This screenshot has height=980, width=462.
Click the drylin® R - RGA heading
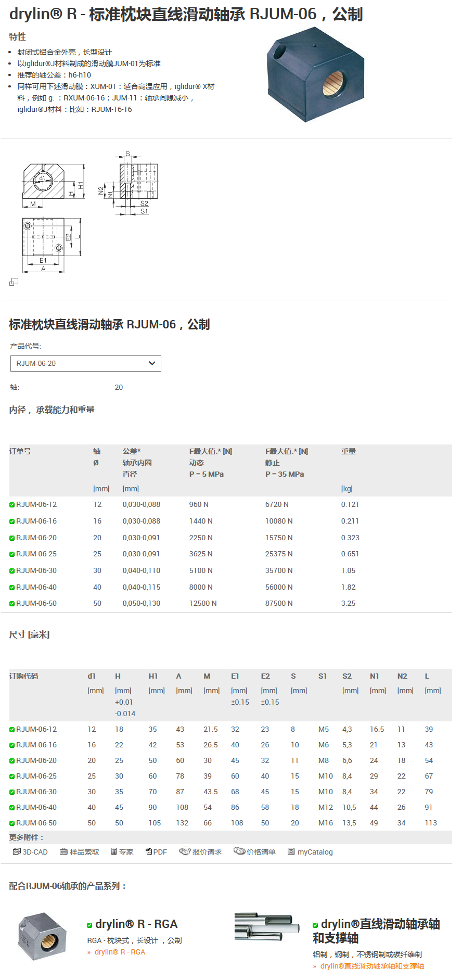click(x=136, y=924)
